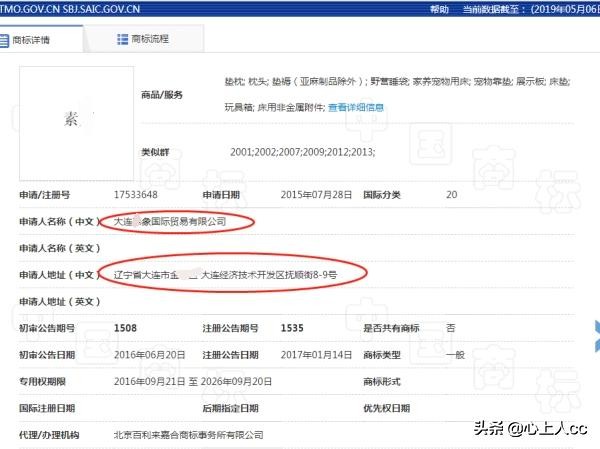Click the 专用权期限 label
Image resolution: width=600 pixels, height=449 pixels.
pyautogui.click(x=42, y=382)
